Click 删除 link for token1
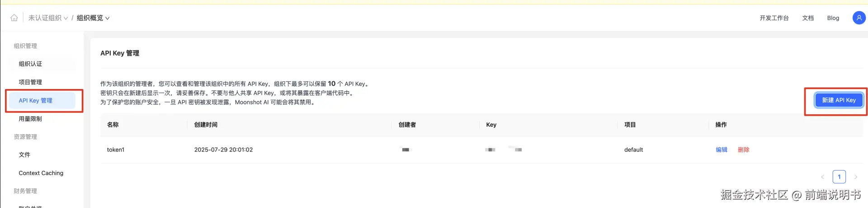This screenshot has width=868, height=208. 743,150
